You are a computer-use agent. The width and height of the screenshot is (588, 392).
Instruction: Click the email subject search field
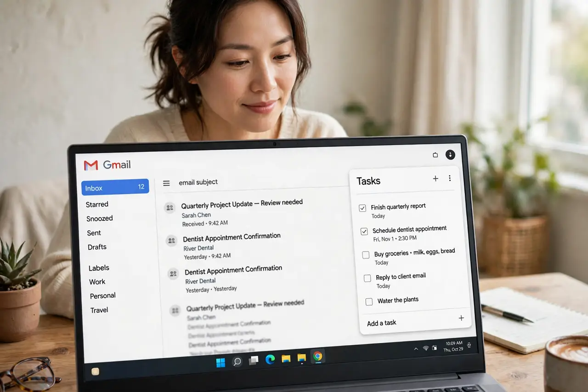(x=198, y=182)
